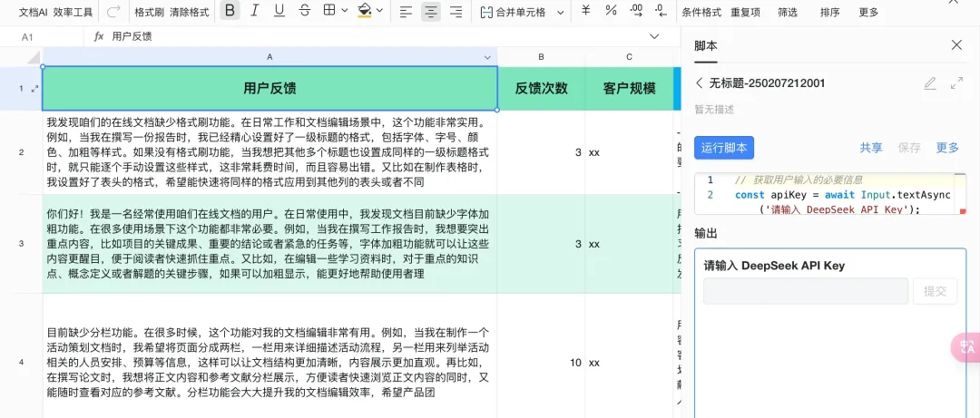The width and height of the screenshot is (980, 418).
Task: Click the 暂无描述 description text
Action: pyautogui.click(x=714, y=110)
